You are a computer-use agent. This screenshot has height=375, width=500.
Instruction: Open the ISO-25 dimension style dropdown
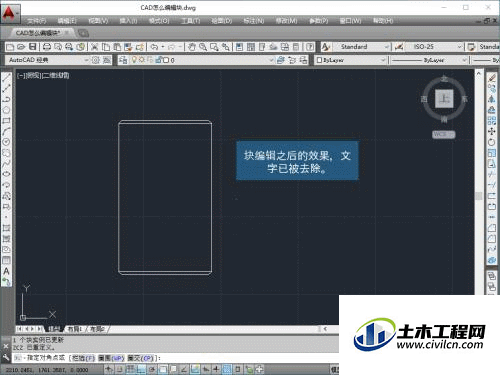460,47
